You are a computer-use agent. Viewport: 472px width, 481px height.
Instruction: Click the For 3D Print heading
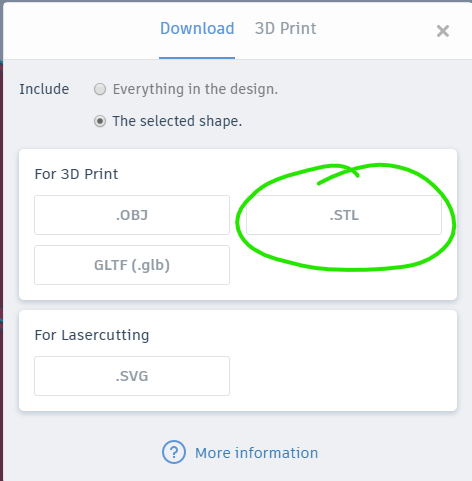click(x=76, y=174)
